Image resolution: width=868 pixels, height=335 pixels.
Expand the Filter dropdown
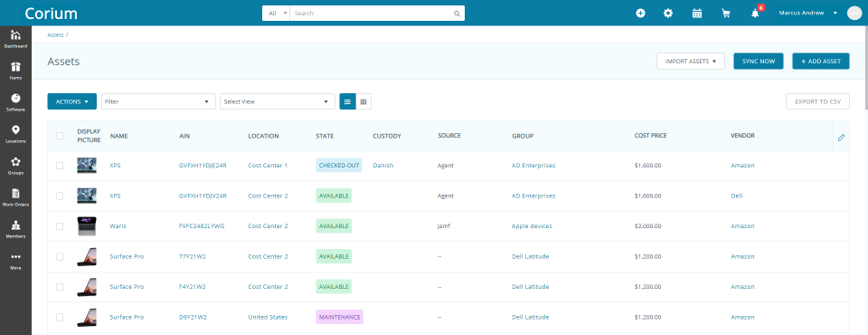tap(158, 101)
